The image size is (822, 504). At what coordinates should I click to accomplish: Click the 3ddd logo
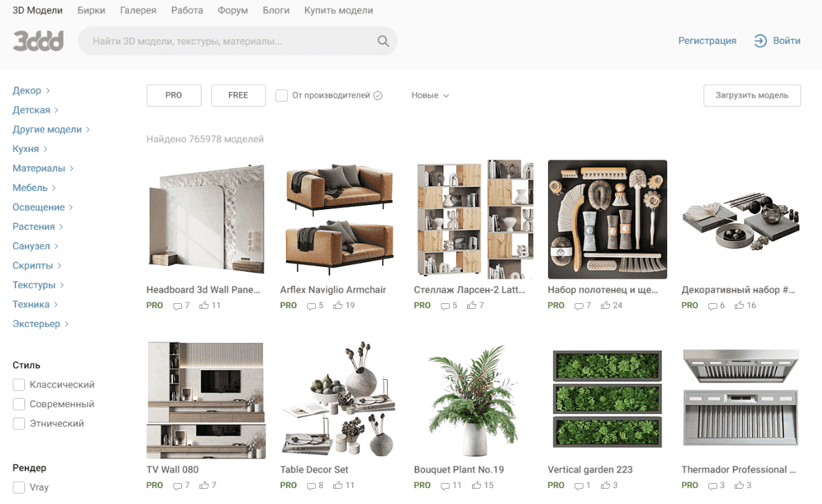pyautogui.click(x=38, y=41)
